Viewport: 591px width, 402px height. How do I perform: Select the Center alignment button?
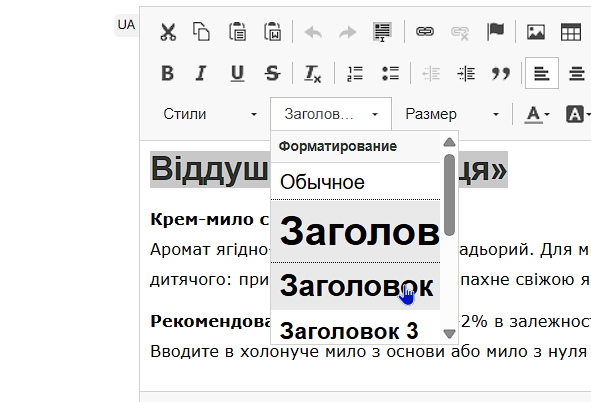(x=576, y=73)
